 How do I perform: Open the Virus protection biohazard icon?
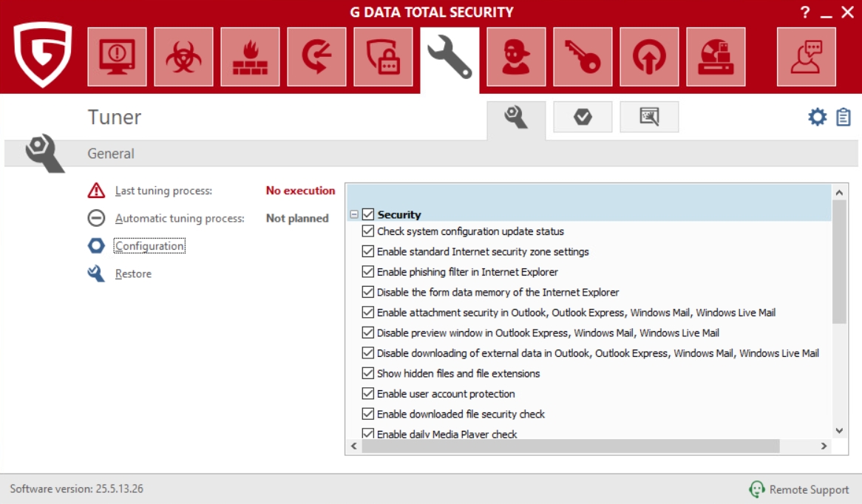tap(183, 57)
